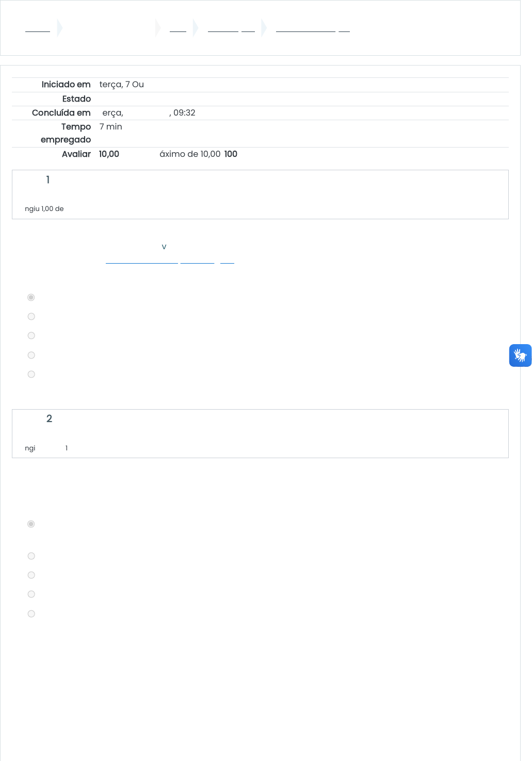532x761 pixels.
Task: Select the fourth answer option of question 2
Action: click(x=31, y=594)
